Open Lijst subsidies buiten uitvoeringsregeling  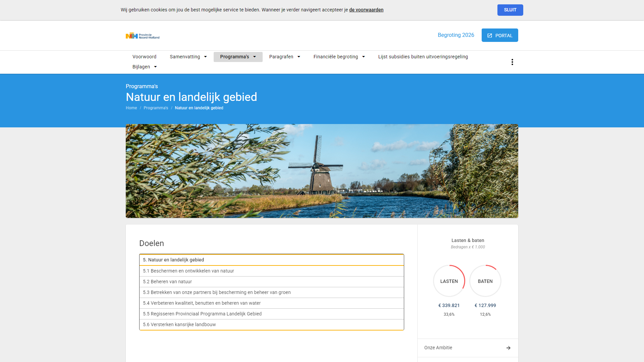[x=423, y=57]
